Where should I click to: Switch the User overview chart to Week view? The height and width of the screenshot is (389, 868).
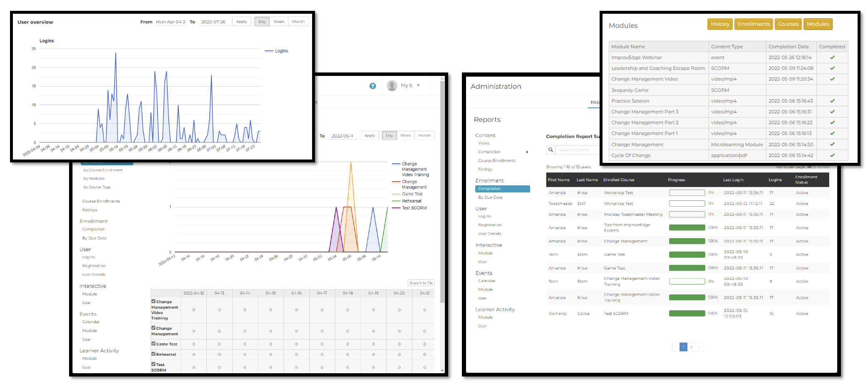pos(278,21)
